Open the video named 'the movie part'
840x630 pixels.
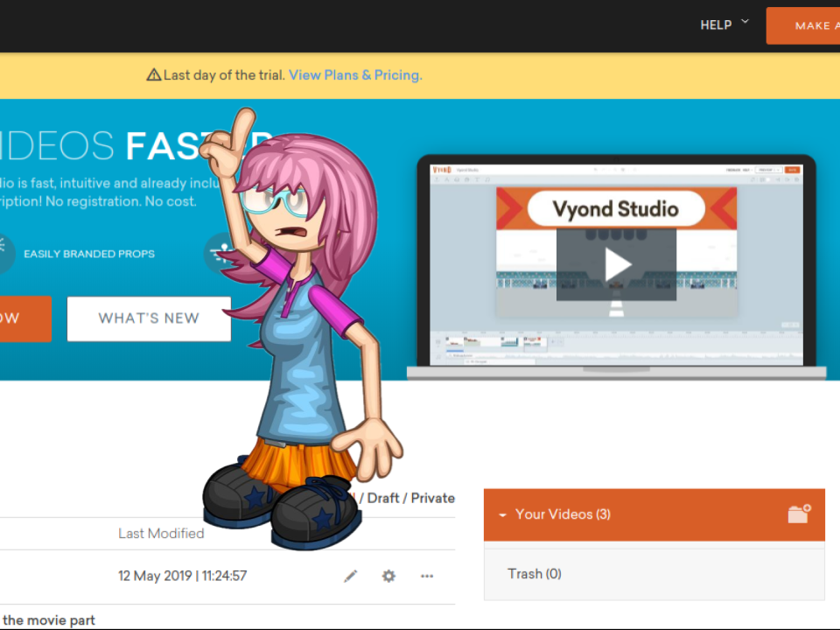click(x=48, y=619)
